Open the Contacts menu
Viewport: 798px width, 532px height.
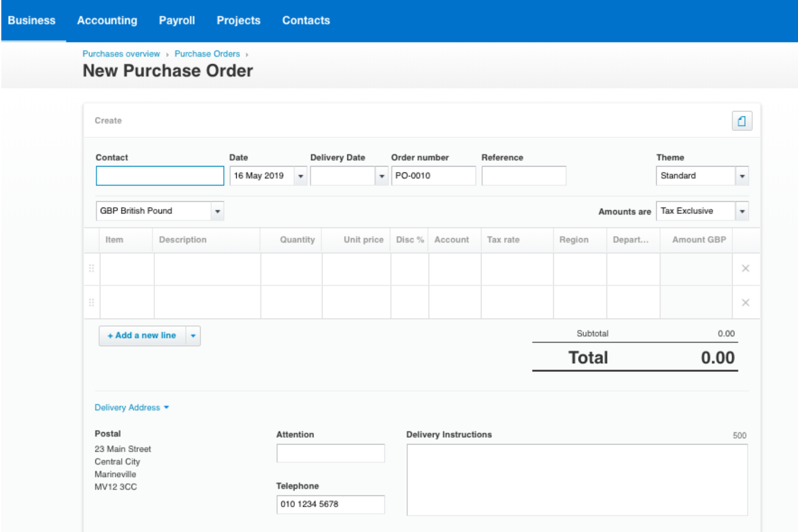(x=306, y=20)
